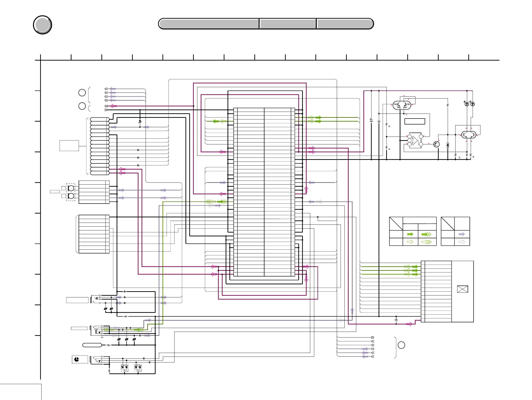Click the outlined green chevron arrow in legend

point(426,242)
